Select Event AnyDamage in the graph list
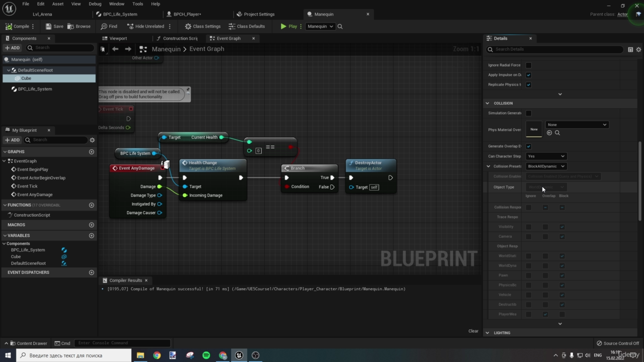This screenshot has width=644, height=362. [35, 195]
